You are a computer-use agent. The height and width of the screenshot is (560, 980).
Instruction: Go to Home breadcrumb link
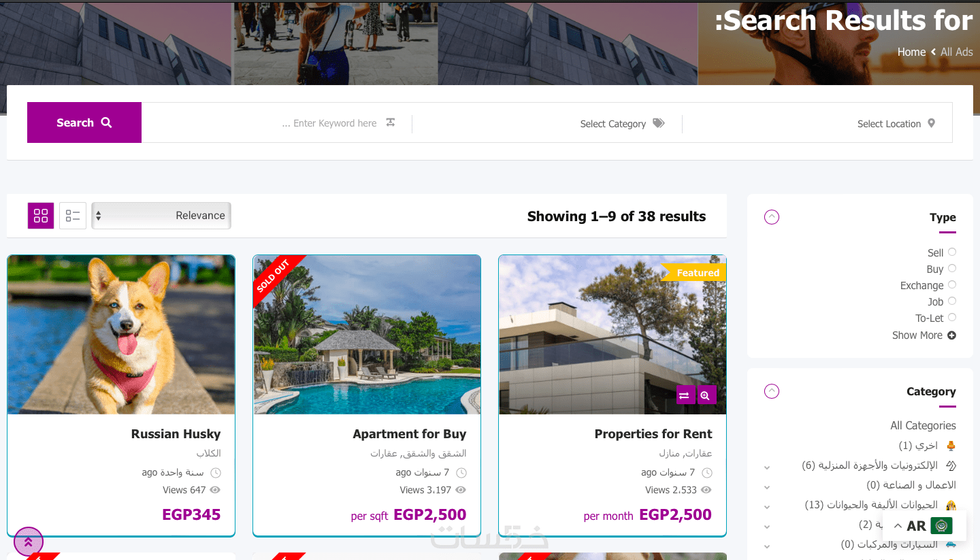(911, 52)
